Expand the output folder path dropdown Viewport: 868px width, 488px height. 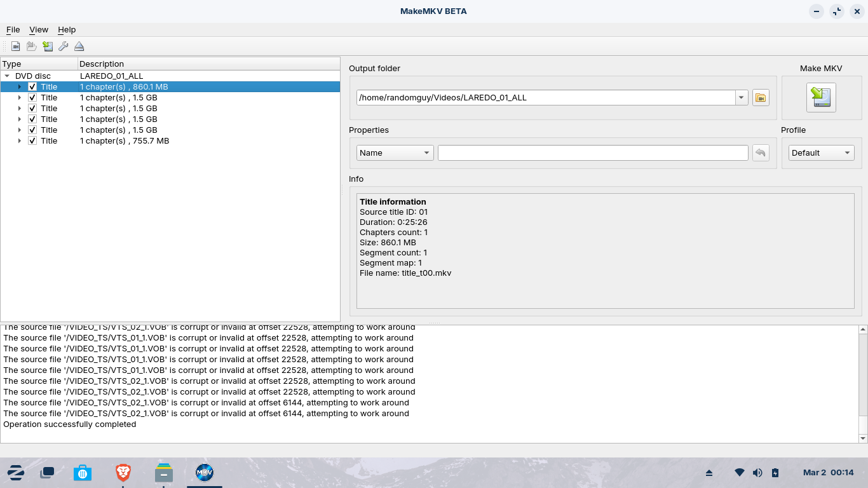[741, 97]
